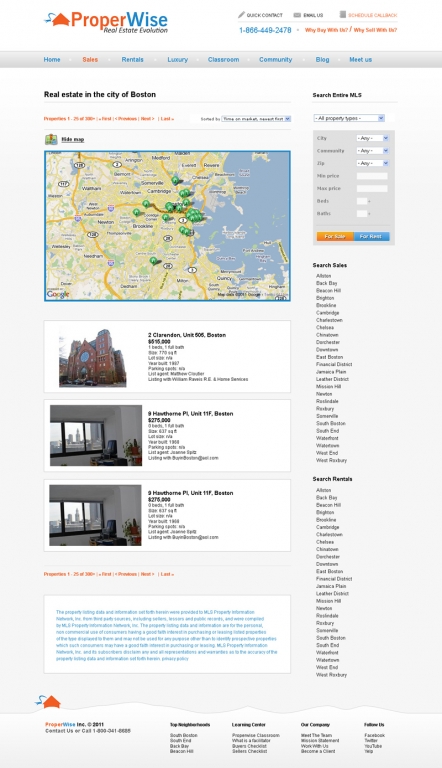Click Brookline under Search Rentals
Screen dimensions: 442x768
tap(326, 520)
